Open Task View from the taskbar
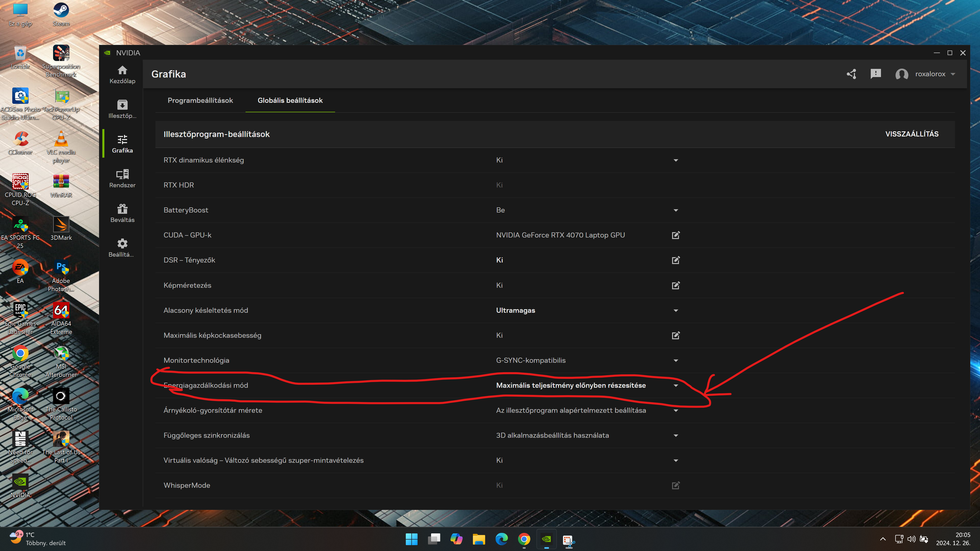Image resolution: width=980 pixels, height=551 pixels. (x=434, y=539)
